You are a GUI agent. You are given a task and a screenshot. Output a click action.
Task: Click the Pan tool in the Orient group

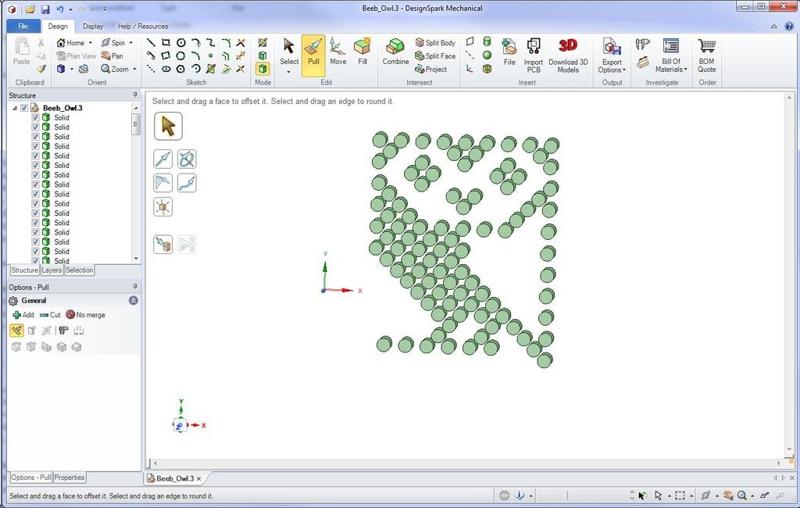click(x=112, y=56)
